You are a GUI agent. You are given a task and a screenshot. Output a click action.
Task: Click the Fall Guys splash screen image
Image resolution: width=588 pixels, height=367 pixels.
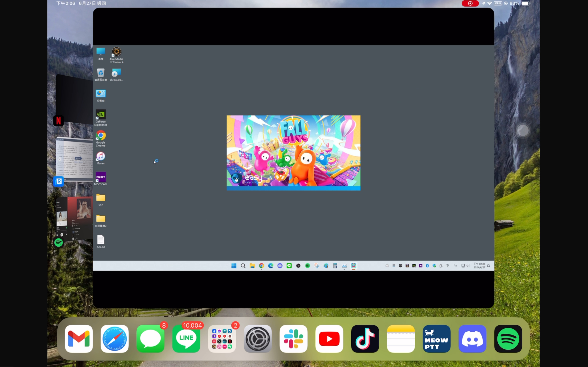coord(294,153)
